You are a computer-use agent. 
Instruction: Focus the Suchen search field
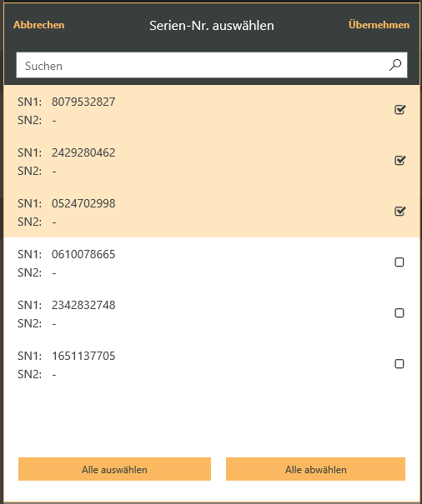pos(212,65)
